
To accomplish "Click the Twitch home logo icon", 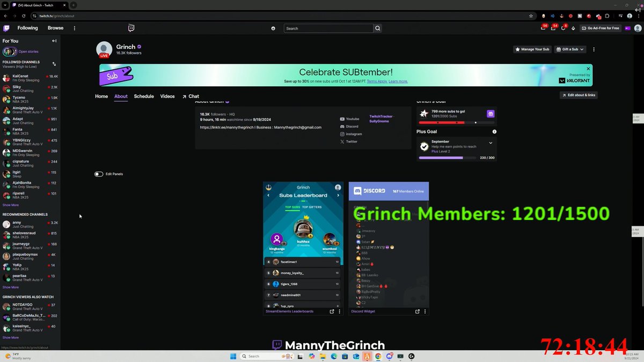I will click(x=6, y=28).
